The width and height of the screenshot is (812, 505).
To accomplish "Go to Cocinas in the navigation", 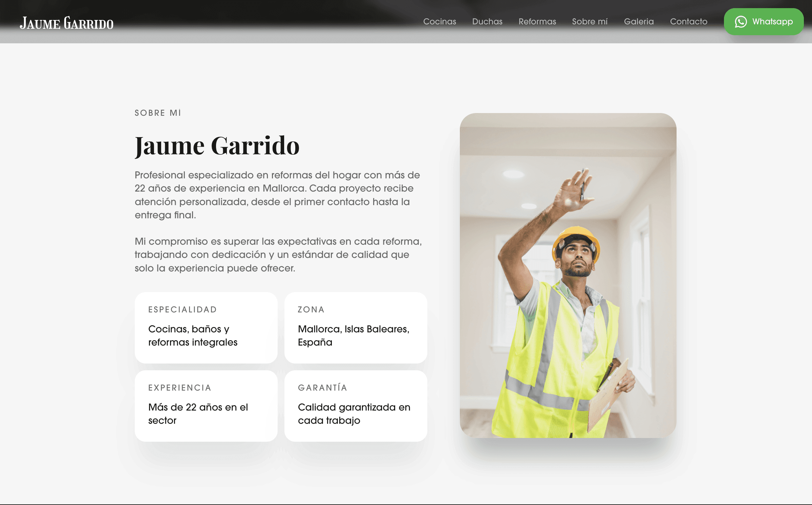I will click(440, 22).
